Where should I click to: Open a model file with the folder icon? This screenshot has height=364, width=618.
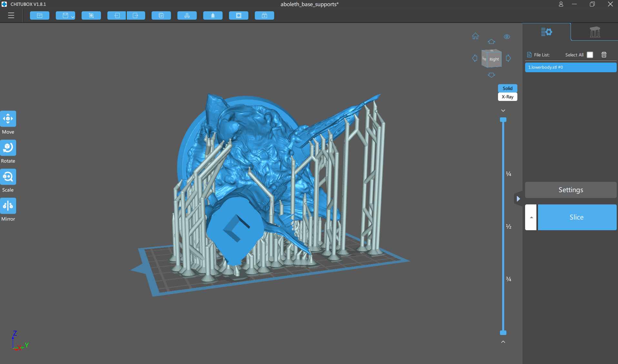click(39, 15)
